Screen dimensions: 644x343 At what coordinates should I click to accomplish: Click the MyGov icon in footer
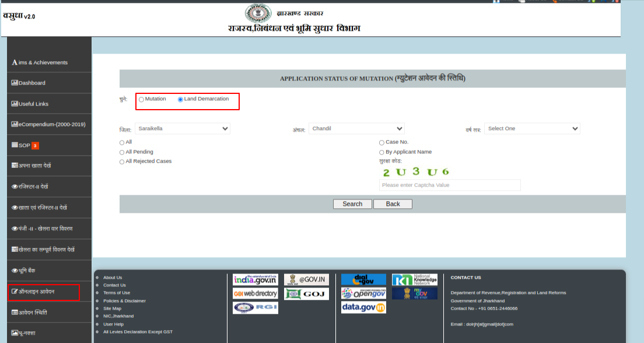coord(414,293)
